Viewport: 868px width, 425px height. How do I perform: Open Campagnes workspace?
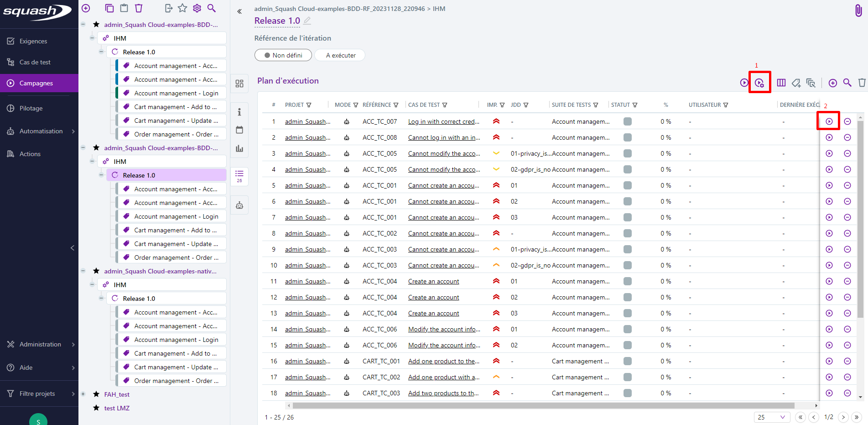click(x=39, y=83)
